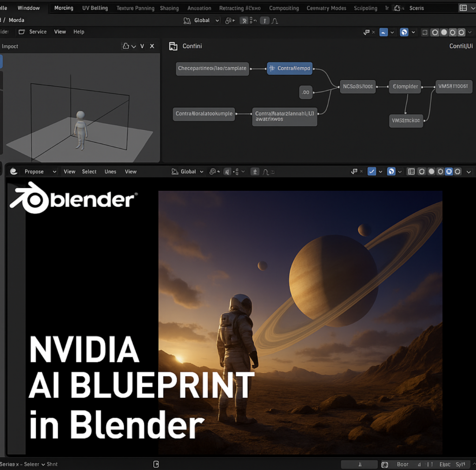Click the wireframe shading sphere icon
Viewport: 476px width, 470px height.
[421, 171]
